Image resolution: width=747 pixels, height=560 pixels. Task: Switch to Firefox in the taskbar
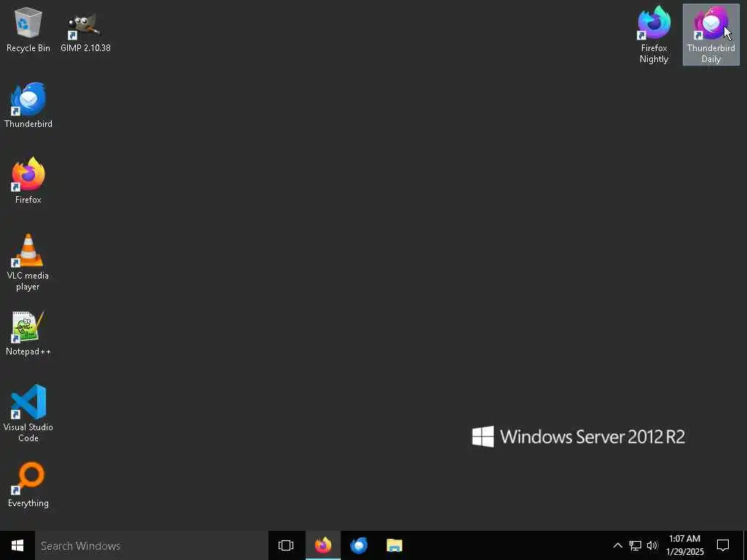pyautogui.click(x=323, y=545)
